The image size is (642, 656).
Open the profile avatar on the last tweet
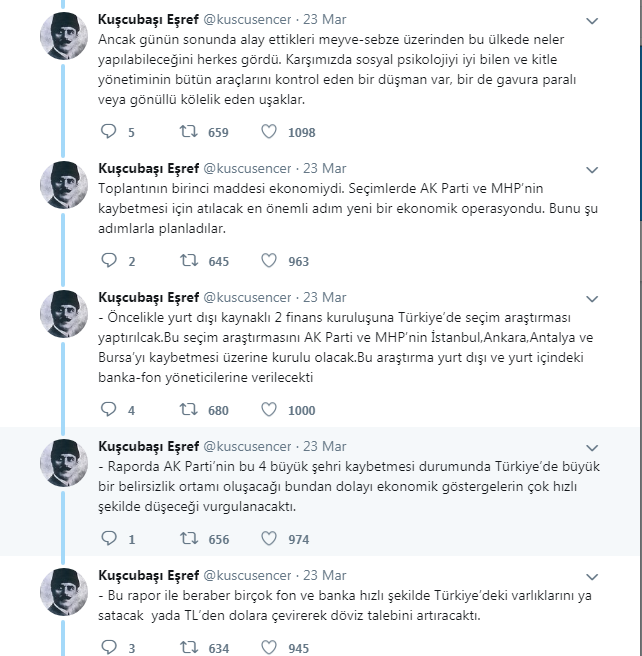[x=64, y=591]
